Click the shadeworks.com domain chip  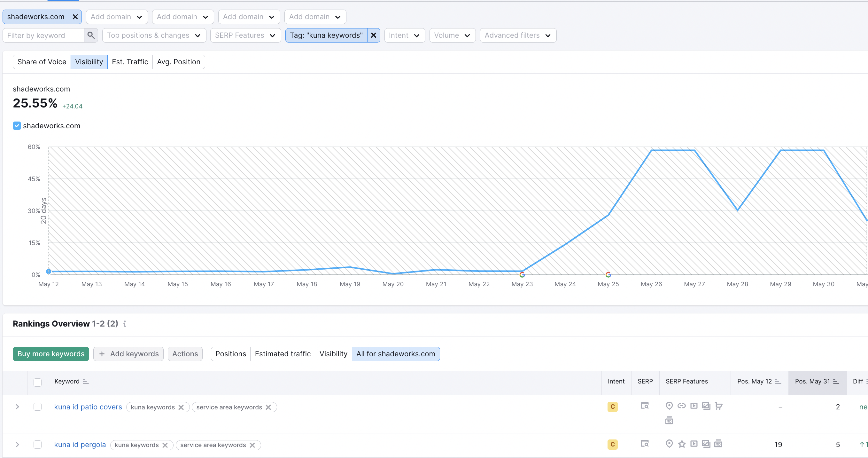click(x=36, y=17)
